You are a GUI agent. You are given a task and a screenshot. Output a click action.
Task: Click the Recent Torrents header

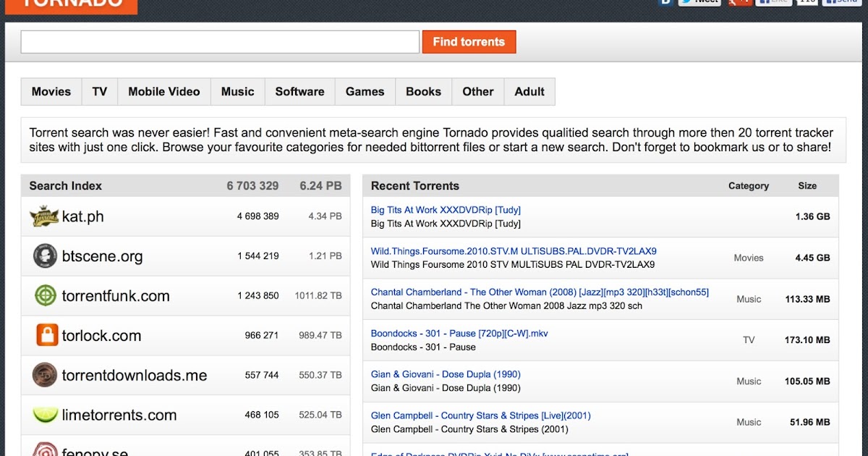(x=415, y=186)
